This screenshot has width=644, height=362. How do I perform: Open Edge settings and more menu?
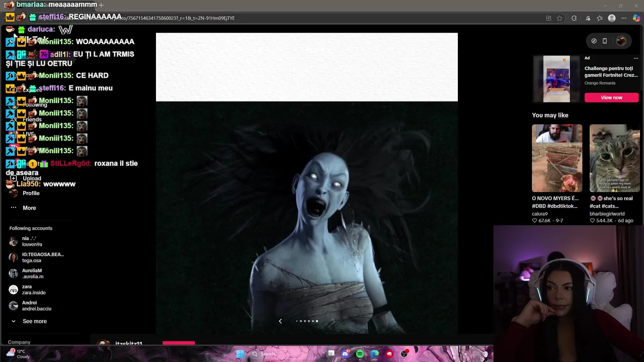[x=625, y=18]
